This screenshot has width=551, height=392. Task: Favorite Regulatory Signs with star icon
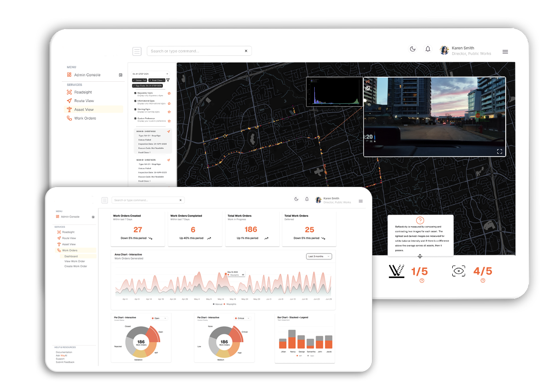169,94
